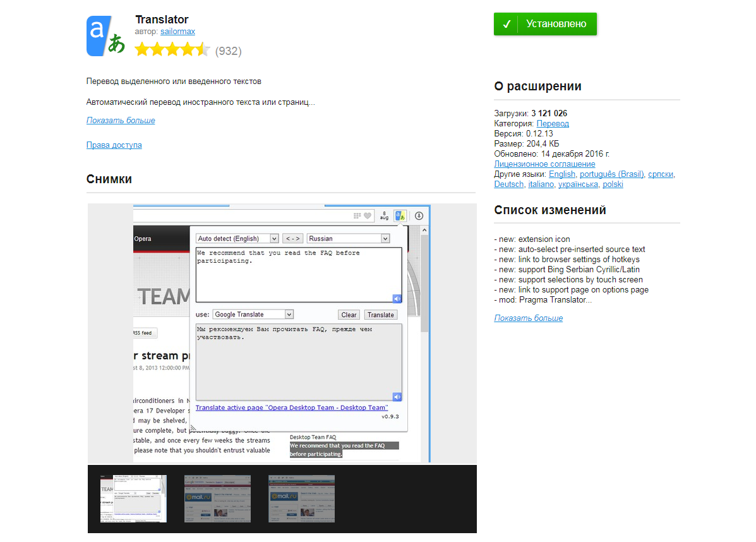Click the speaker icon in translated text box
This screenshot has height=542, width=756.
[397, 397]
